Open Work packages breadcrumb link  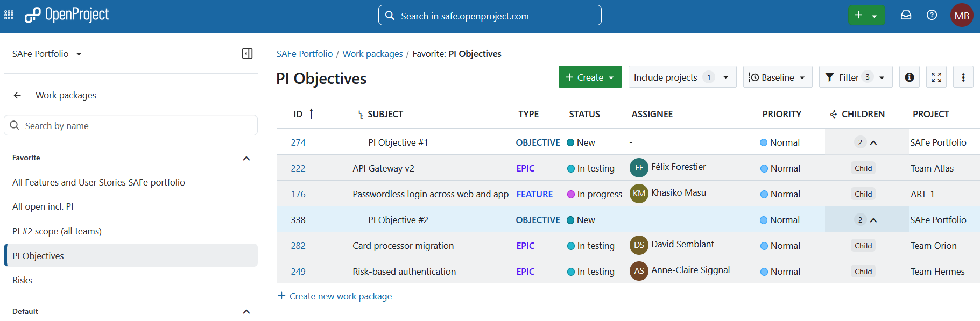coord(372,54)
